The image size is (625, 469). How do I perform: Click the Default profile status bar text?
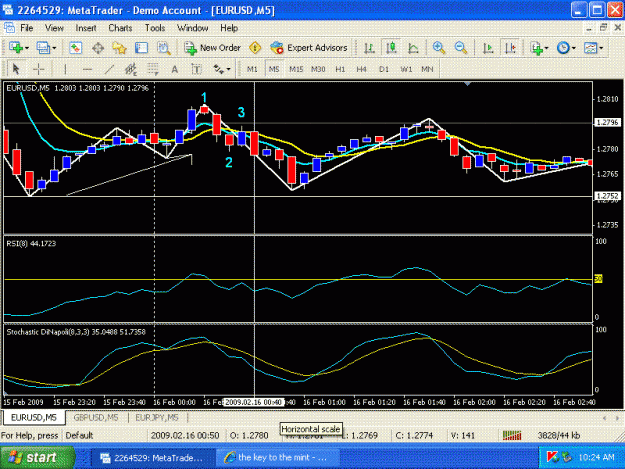click(79, 436)
